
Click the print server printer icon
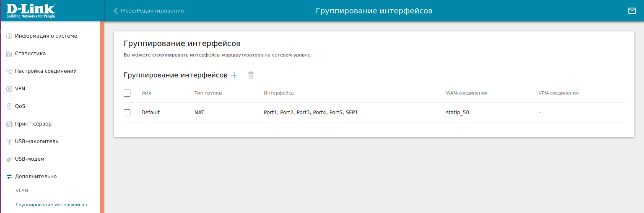click(9, 124)
